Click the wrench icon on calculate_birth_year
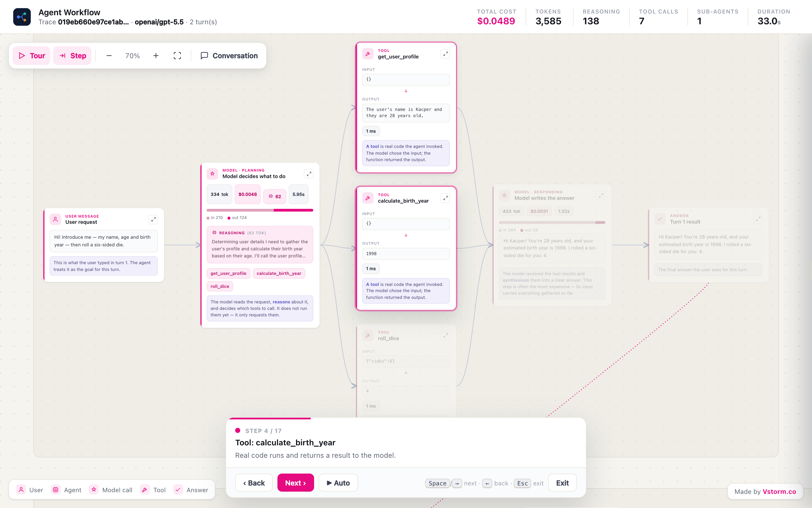The image size is (812, 508). click(368, 198)
